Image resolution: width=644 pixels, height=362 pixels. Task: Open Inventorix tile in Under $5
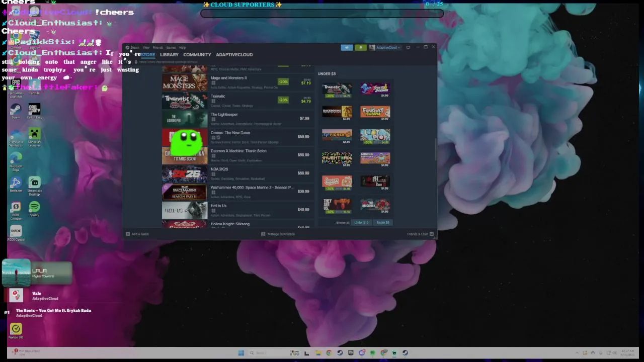tap(337, 158)
